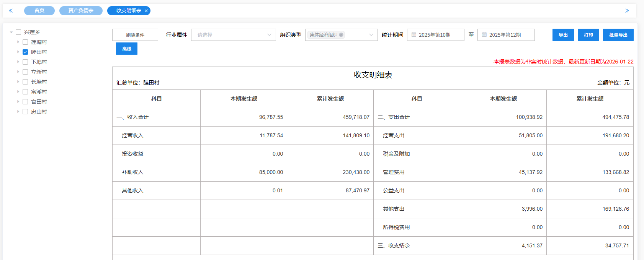This screenshot has height=260, width=644.
Task: Uncheck the 睦田村 checkbox
Action: [25, 52]
